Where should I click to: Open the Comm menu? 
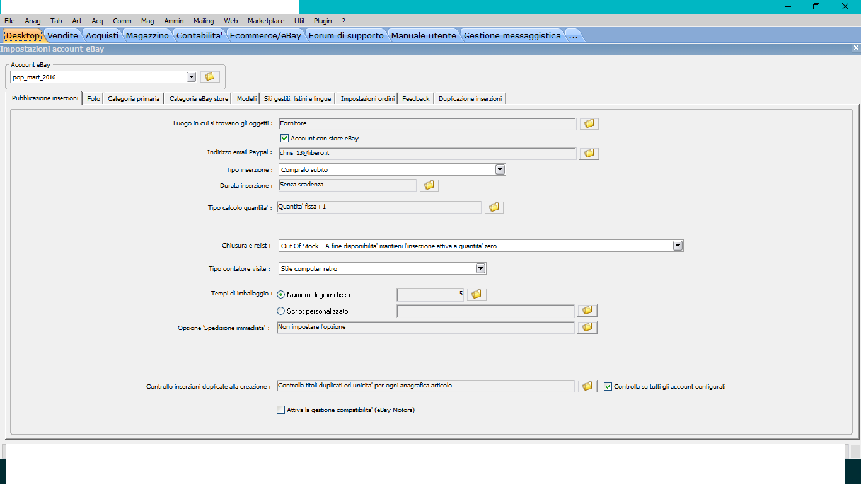(x=122, y=21)
